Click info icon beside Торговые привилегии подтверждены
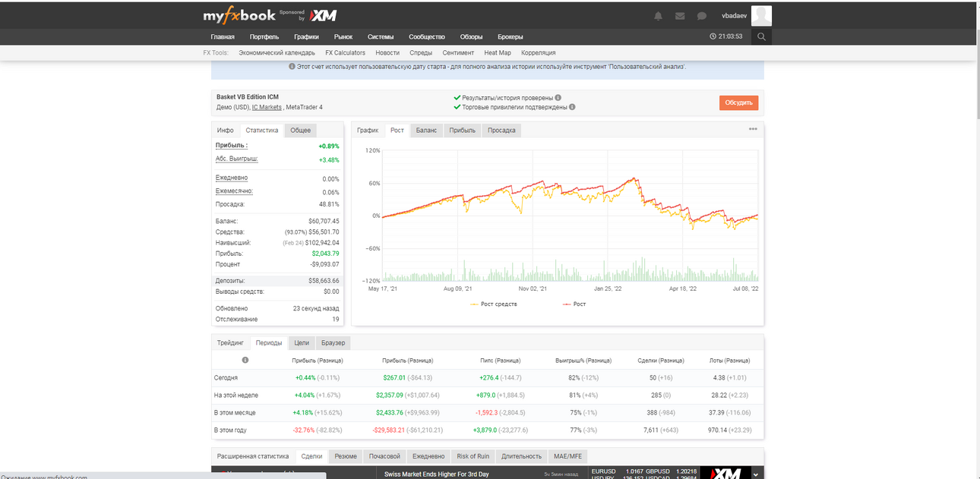The height and width of the screenshot is (479, 980). 572,107
